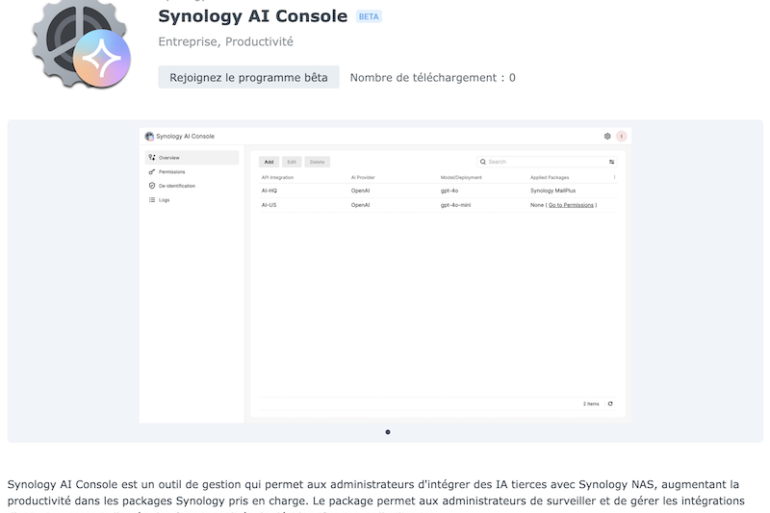
Task: Click the gpt-4o-mini model cell
Action: coord(456,205)
